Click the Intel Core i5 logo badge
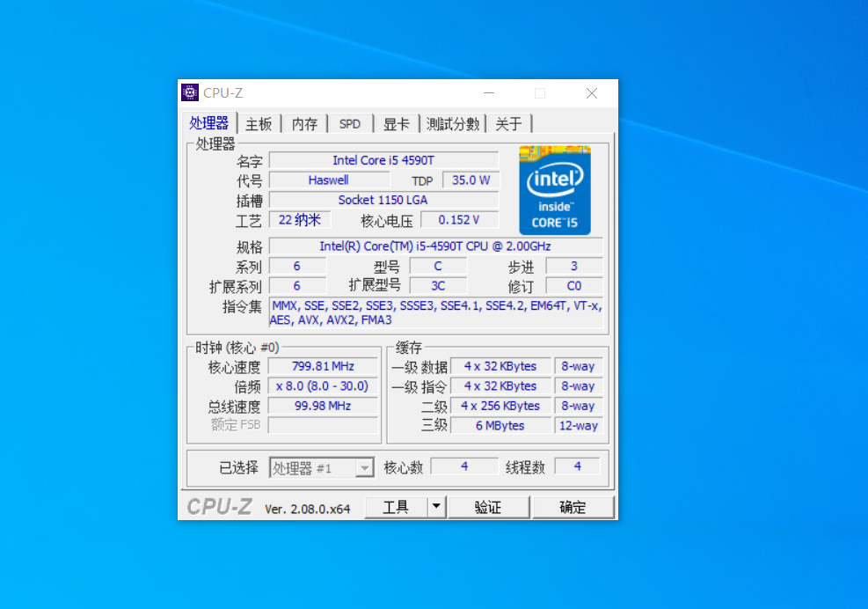 point(555,190)
